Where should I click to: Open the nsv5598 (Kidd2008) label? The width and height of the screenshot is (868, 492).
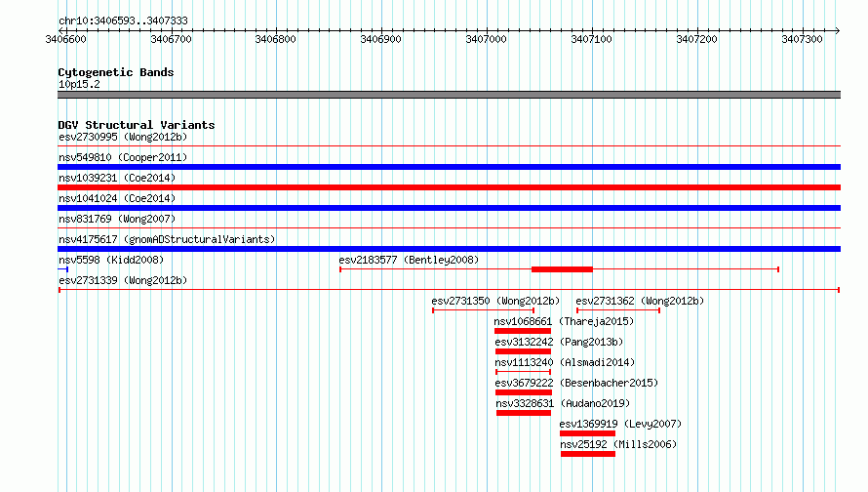point(111,260)
